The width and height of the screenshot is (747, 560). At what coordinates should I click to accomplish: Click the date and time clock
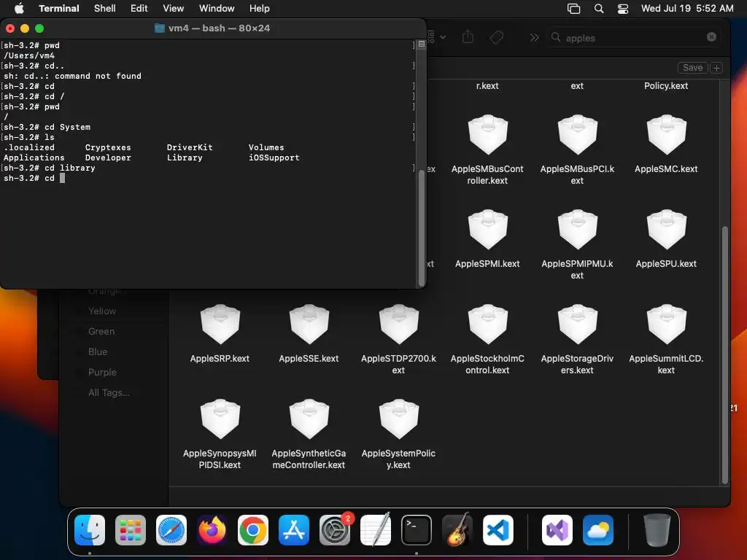[687, 8]
